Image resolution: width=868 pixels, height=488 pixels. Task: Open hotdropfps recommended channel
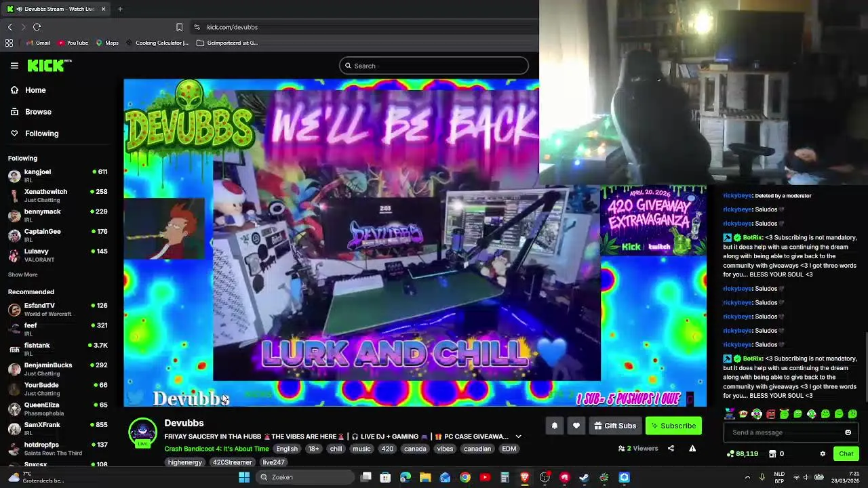(58, 449)
